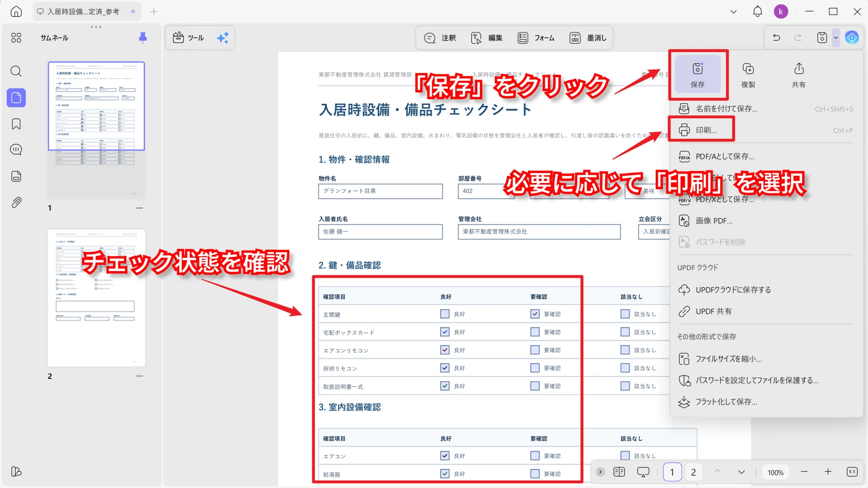Expand the save options dropdown arrow
This screenshot has width=868, height=488.
pyautogui.click(x=836, y=38)
